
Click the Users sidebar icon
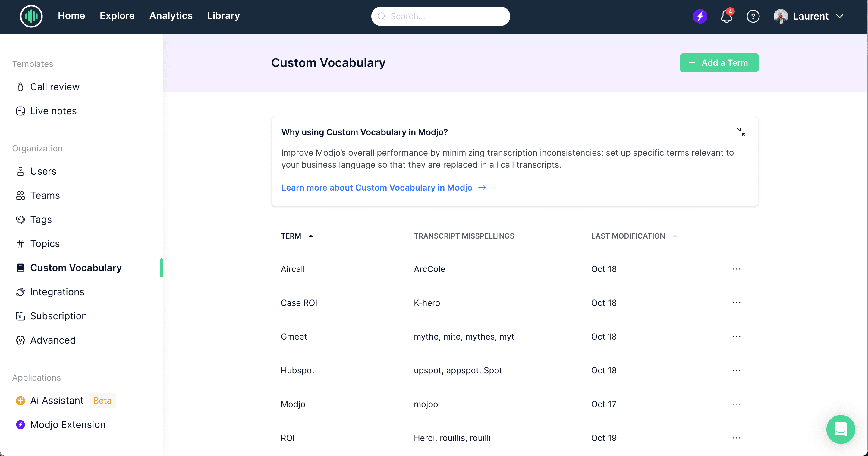pos(20,171)
